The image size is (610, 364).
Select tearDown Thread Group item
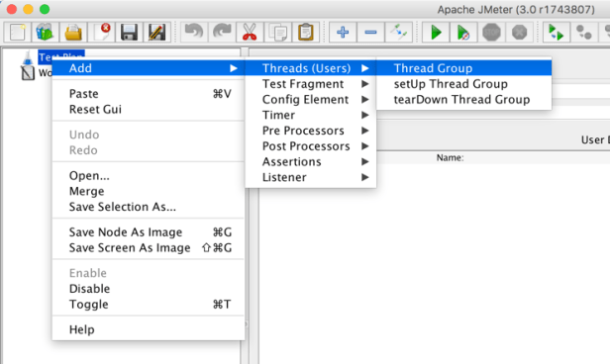(463, 100)
